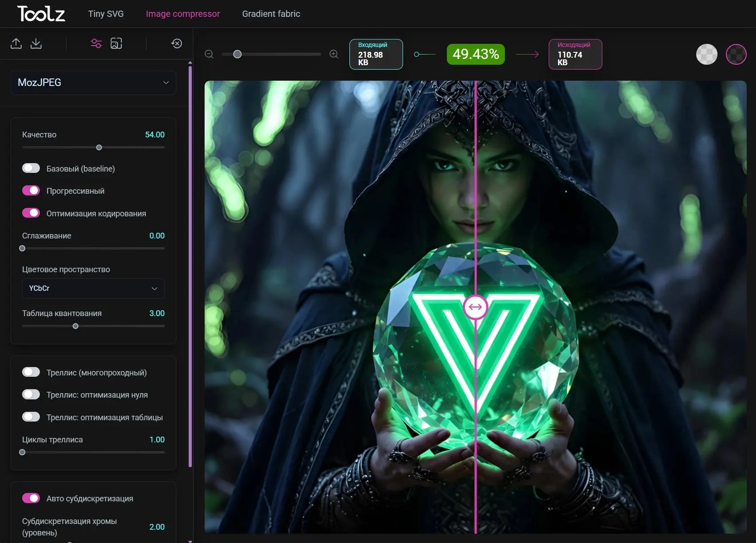
Task: Click the Входящий 218.98 KB size box
Action: [376, 54]
